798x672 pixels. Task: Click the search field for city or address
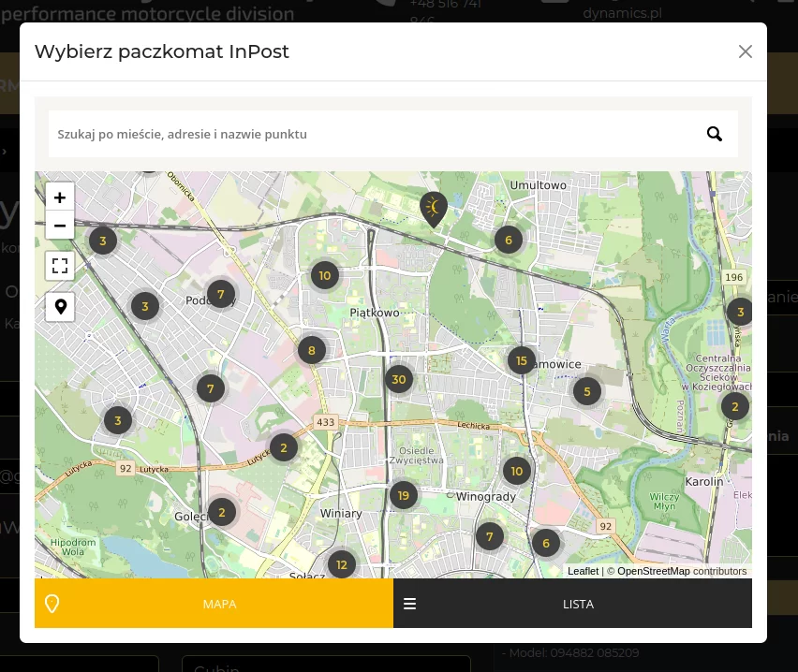point(375,134)
